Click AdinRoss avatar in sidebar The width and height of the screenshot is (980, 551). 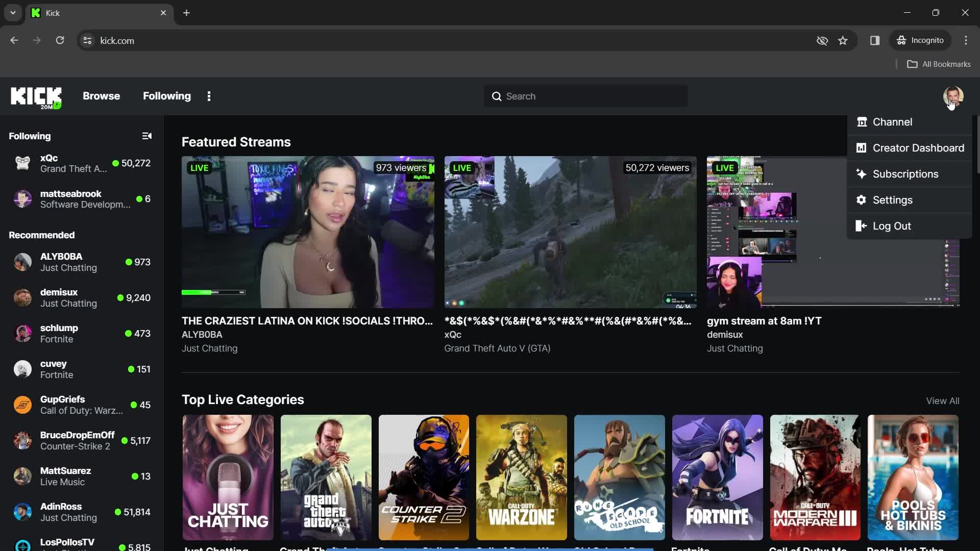[22, 512]
